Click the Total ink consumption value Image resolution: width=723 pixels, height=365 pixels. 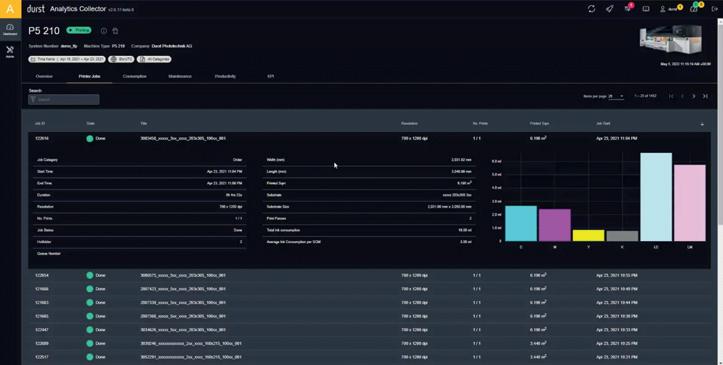(x=465, y=230)
